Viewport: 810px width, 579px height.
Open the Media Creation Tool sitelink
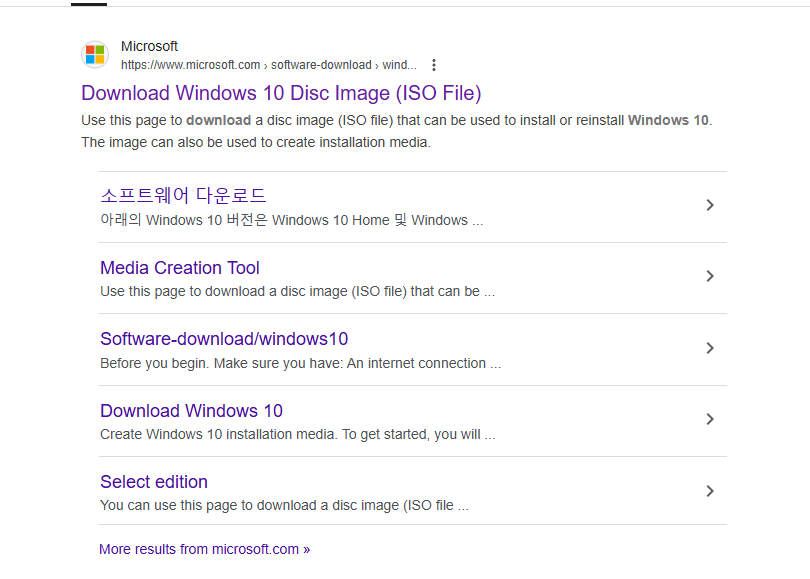[180, 268]
